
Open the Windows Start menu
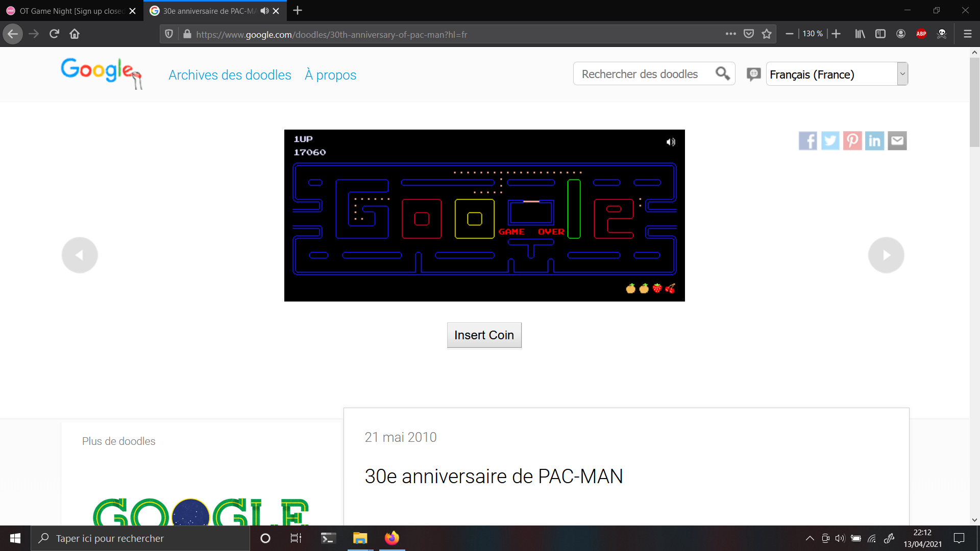(x=15, y=538)
